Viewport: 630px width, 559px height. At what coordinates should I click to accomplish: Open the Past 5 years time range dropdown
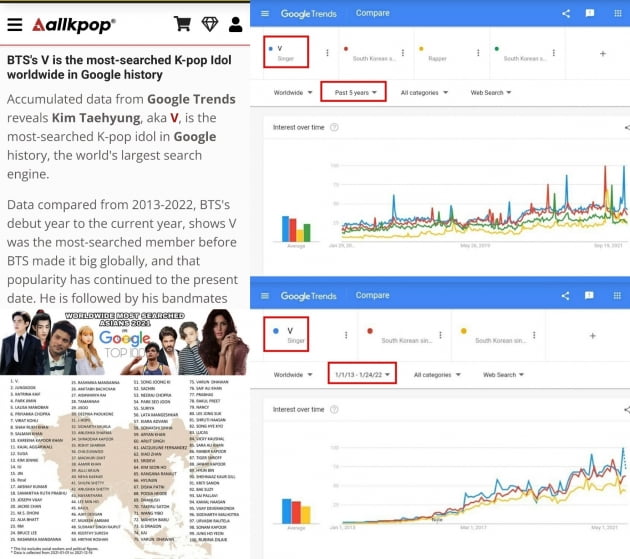354,92
